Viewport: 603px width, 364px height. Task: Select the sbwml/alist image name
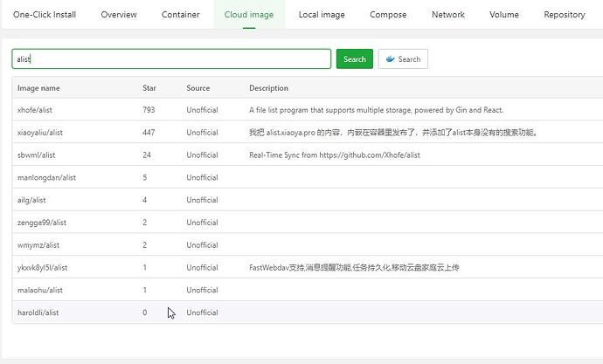coord(36,155)
